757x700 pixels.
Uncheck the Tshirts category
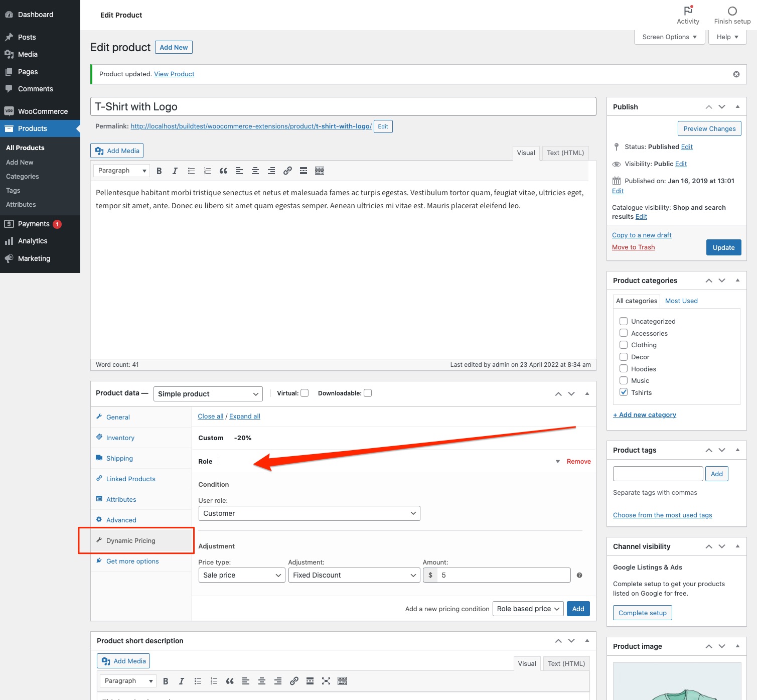tap(624, 392)
